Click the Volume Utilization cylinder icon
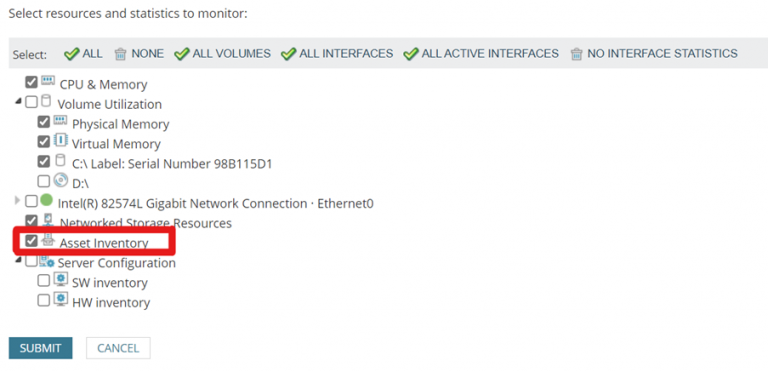This screenshot has width=768, height=372. click(45, 101)
